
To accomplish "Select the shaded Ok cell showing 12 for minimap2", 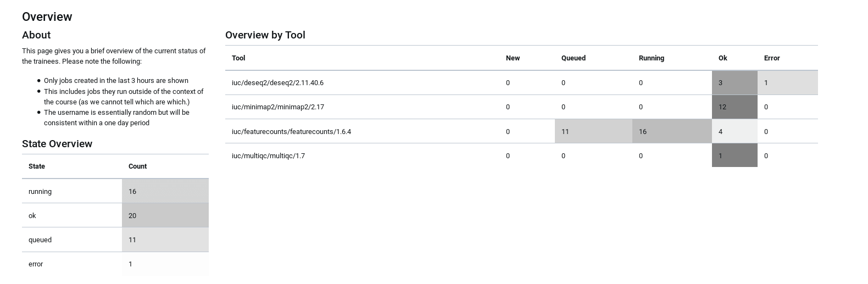I will coord(734,107).
